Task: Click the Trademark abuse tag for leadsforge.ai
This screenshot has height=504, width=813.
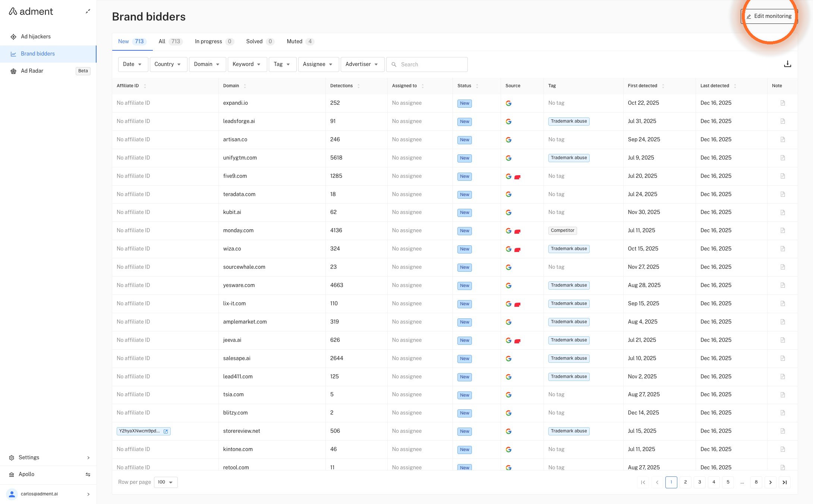Action: point(569,121)
